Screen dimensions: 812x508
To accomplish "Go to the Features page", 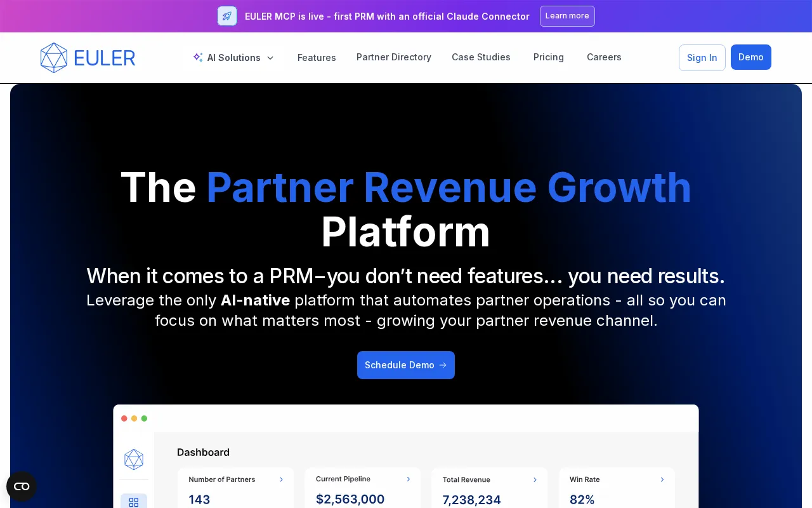I will (317, 58).
